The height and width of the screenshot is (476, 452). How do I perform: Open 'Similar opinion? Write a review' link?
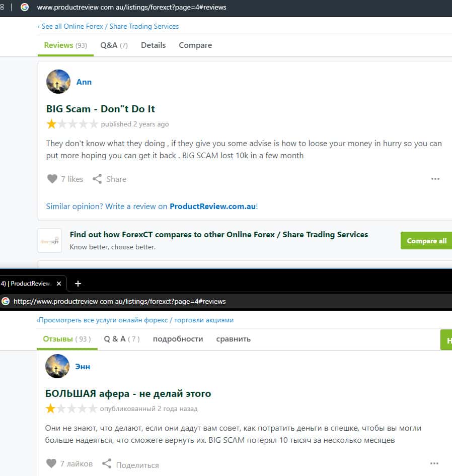pos(152,207)
